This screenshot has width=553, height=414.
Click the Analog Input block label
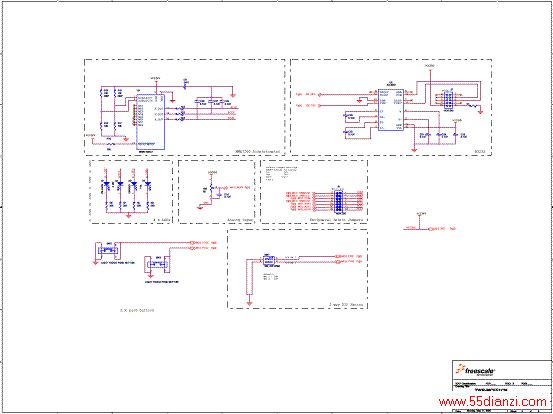(240, 219)
